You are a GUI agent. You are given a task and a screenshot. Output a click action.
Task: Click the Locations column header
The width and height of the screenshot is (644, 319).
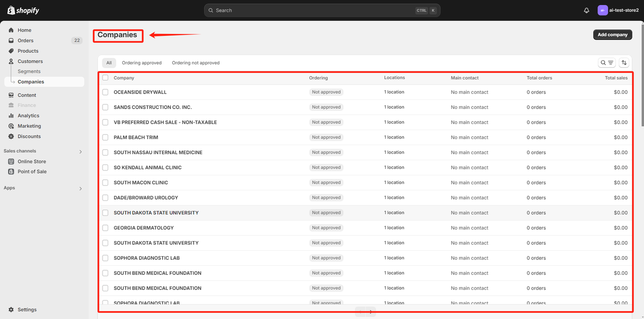394,78
